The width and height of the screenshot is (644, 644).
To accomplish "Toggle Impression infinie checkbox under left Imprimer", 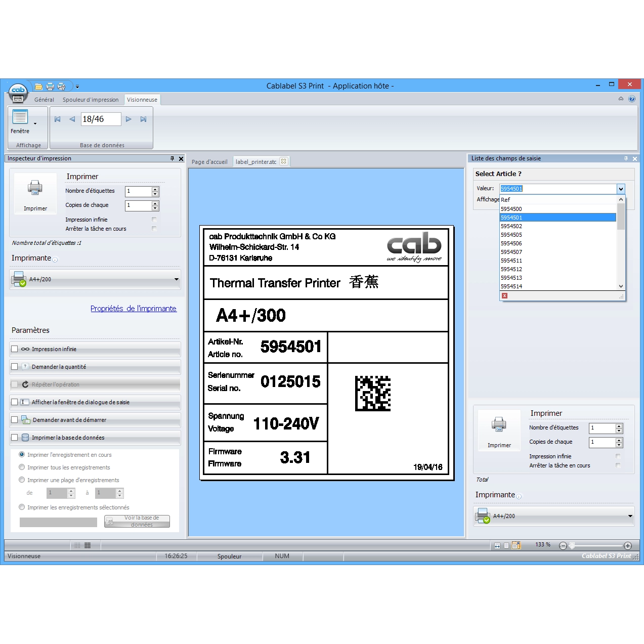I will (x=154, y=220).
